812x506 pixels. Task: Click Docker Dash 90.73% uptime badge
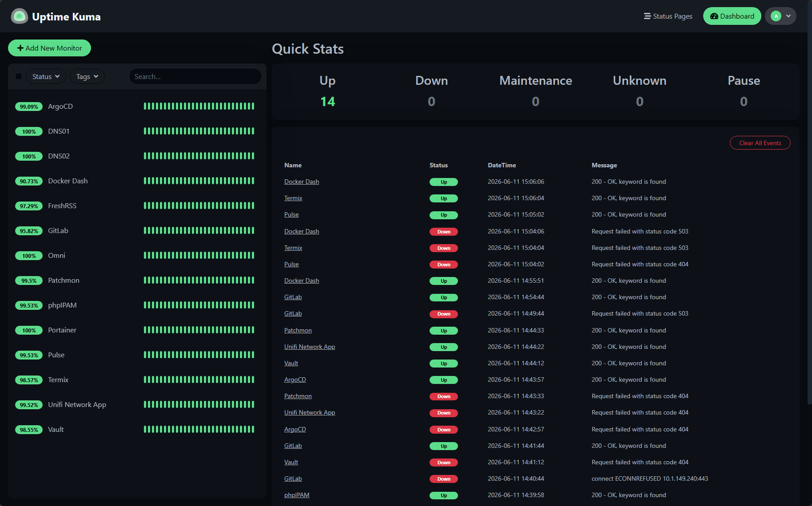coord(29,181)
